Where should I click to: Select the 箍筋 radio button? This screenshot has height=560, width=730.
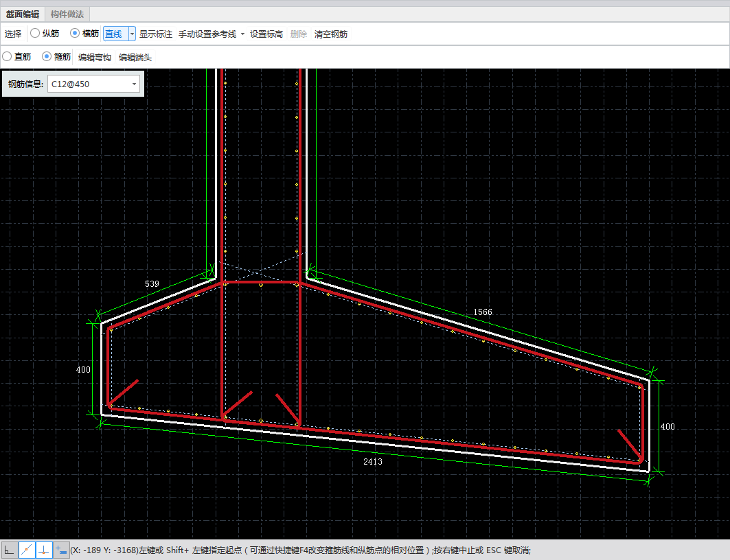(x=47, y=57)
